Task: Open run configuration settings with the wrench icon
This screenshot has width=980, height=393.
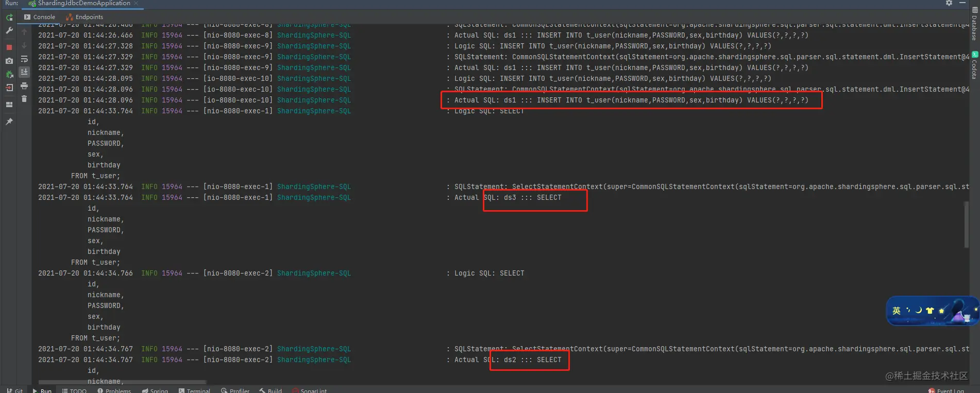Action: (x=9, y=31)
